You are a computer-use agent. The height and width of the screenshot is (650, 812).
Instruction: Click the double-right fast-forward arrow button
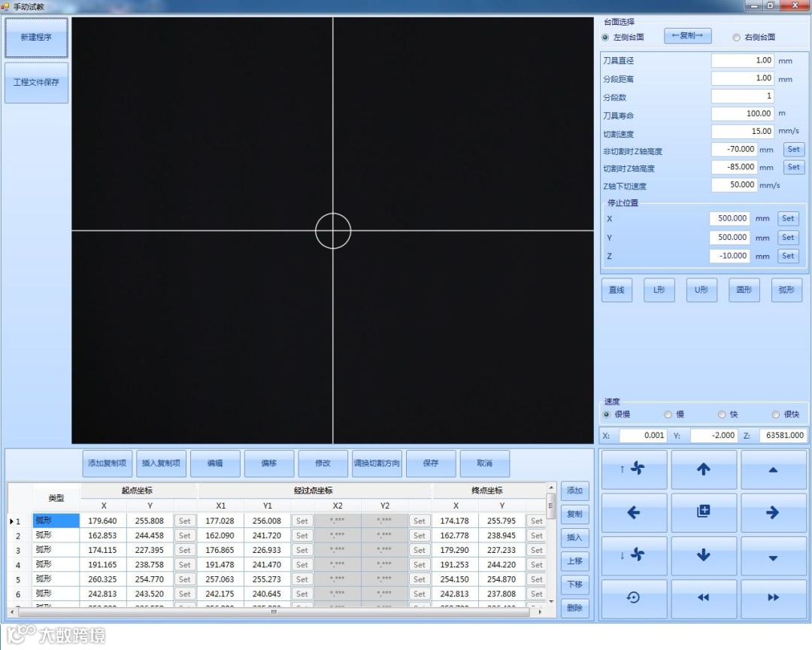pyautogui.click(x=773, y=599)
